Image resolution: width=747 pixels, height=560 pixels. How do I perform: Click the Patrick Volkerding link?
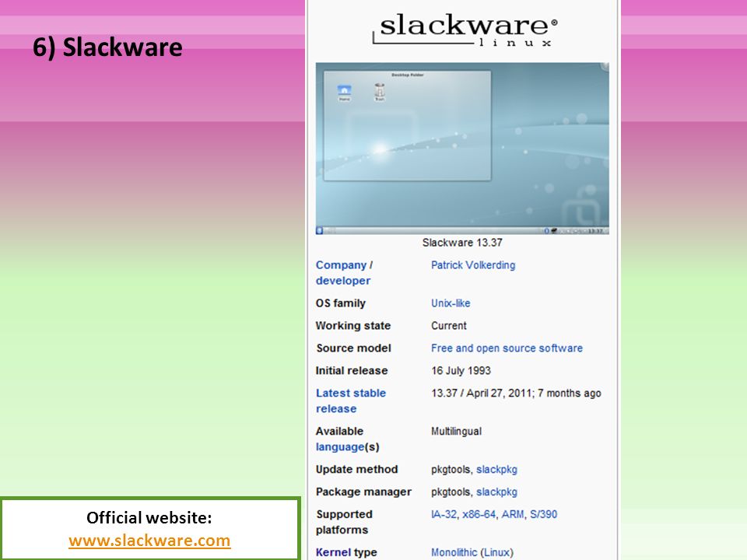pos(473,265)
